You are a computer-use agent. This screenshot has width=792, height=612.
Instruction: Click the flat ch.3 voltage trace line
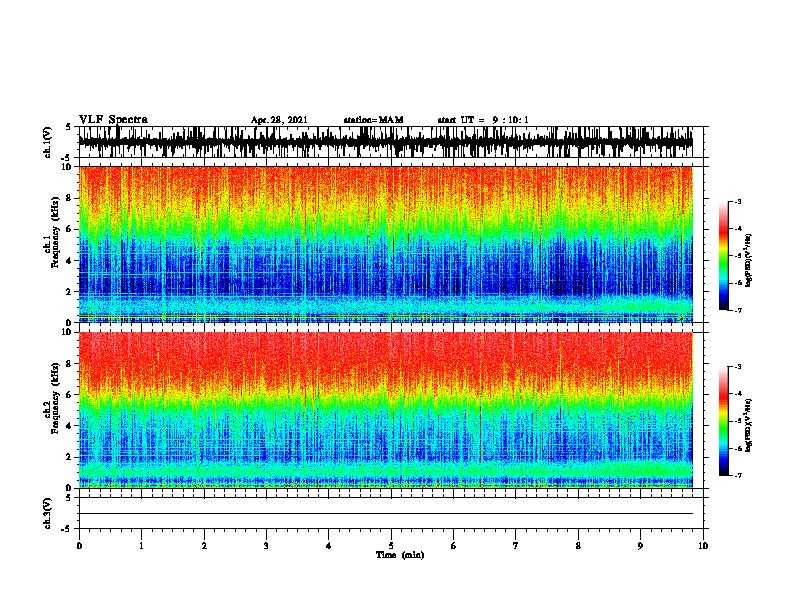[x=386, y=514]
